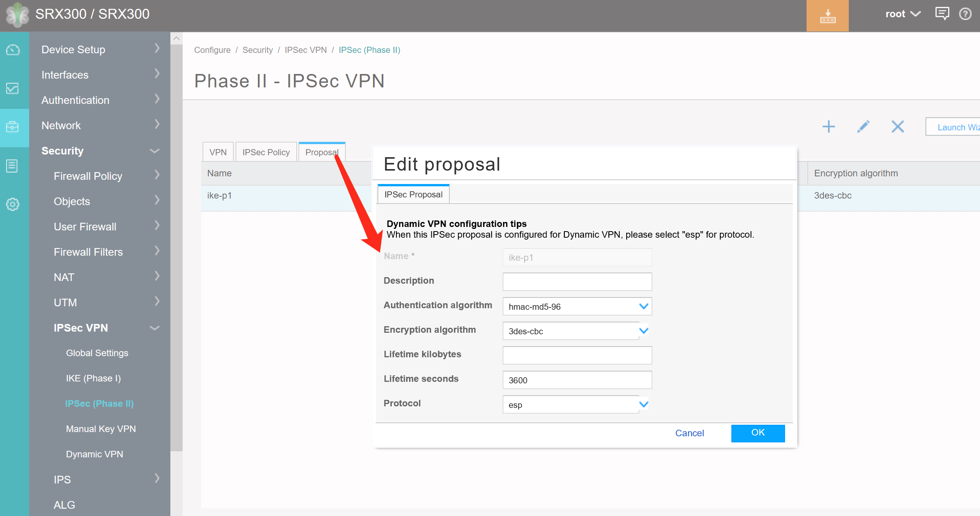
Task: Open the Protocol dropdown
Action: [x=643, y=404]
